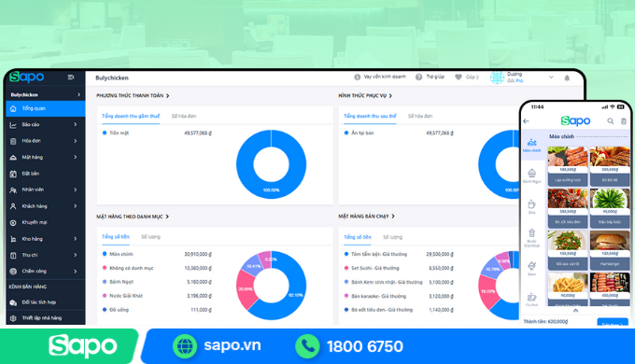
Task: Open the Báo cáo chart icon
Action: point(13,125)
